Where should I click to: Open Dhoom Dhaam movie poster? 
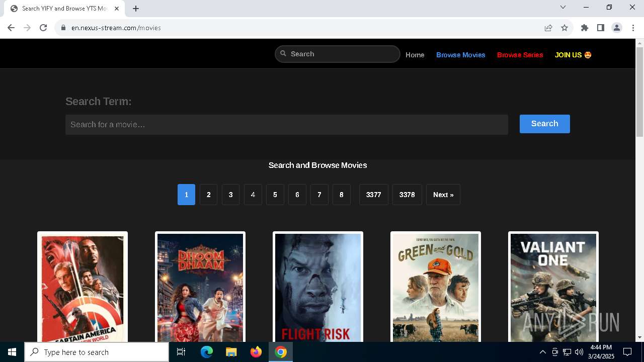coord(200,287)
